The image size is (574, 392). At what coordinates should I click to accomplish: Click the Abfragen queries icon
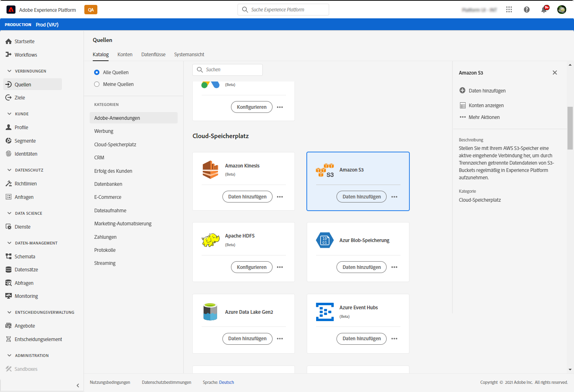pyautogui.click(x=9, y=283)
